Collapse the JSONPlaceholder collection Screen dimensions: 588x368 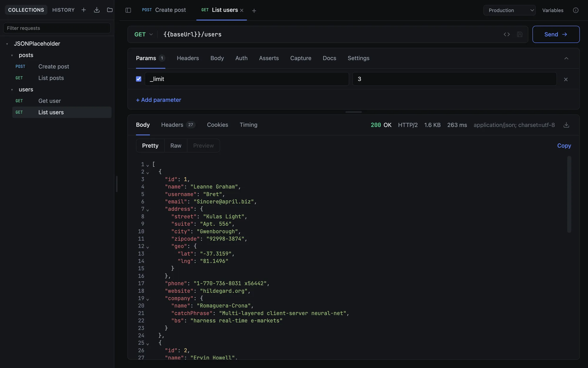[7, 44]
